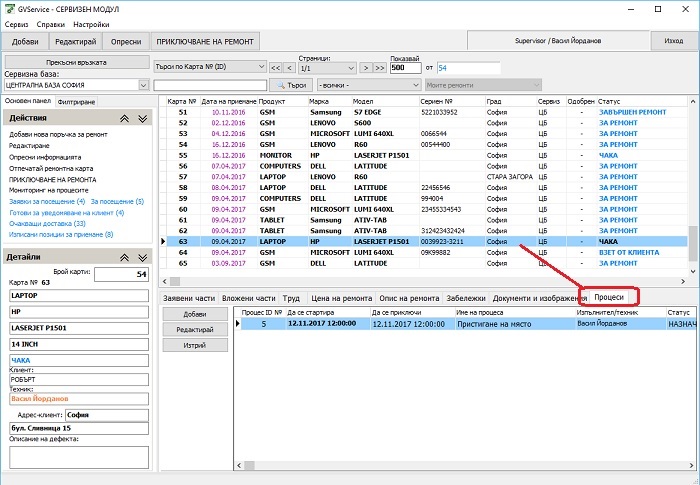Click the Добави toolbar button
Image resolution: width=700 pixels, height=485 pixels.
point(25,42)
